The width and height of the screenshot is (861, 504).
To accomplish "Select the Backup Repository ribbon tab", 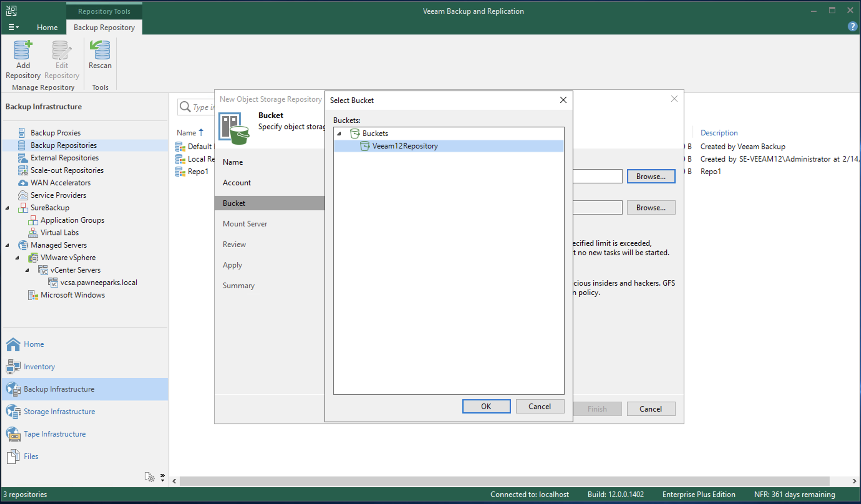I will 104,27.
